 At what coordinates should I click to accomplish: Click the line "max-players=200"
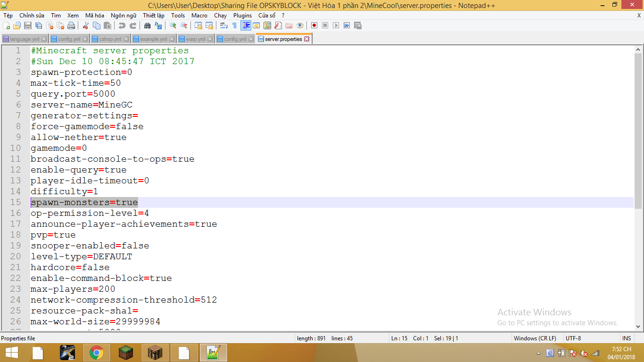pos(73,289)
